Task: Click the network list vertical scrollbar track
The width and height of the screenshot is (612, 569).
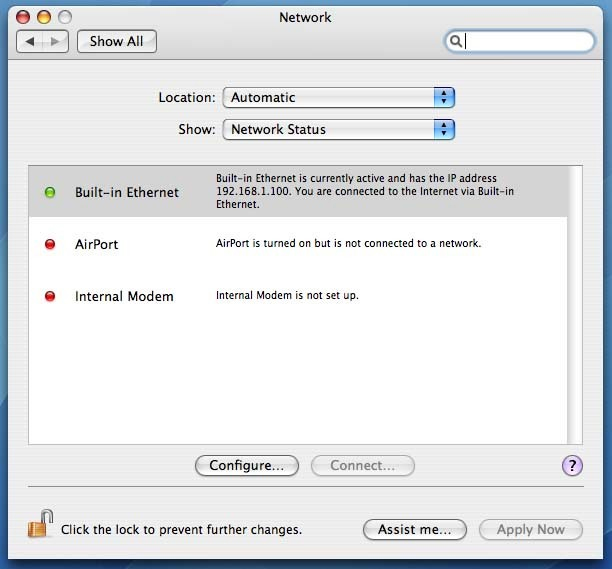Action: tap(575, 305)
